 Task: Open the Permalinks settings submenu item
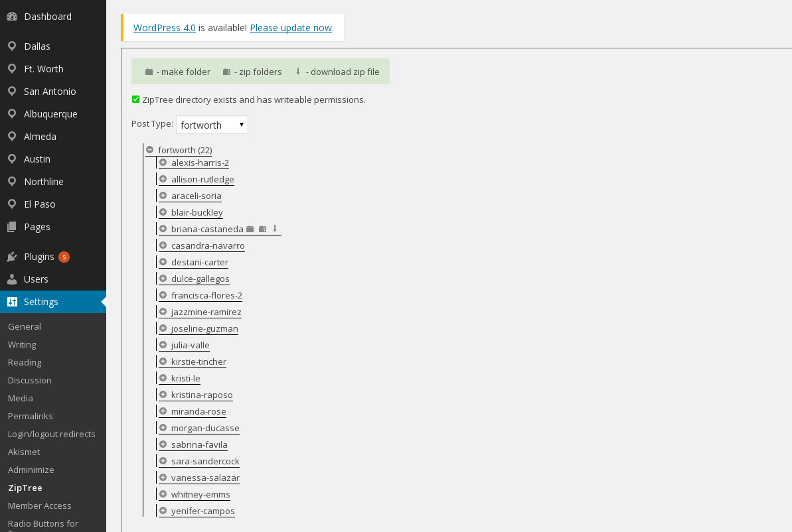(30, 416)
